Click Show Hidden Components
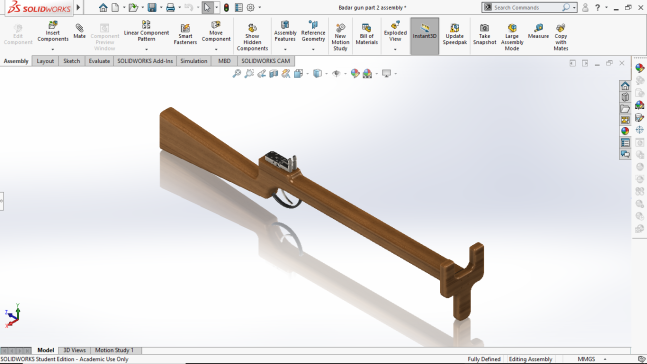647x364 pixels. [x=252, y=37]
